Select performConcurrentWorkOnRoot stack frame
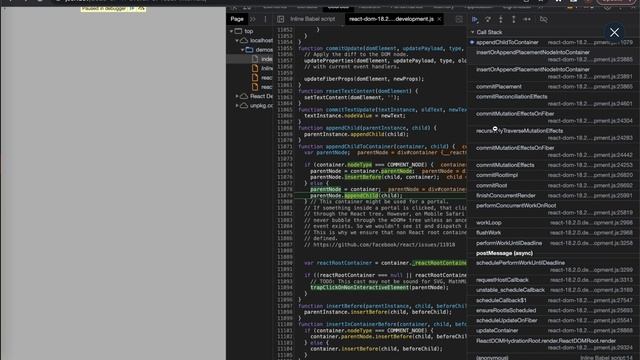Image resolution: width=640 pixels, height=360 pixels. 554,209
